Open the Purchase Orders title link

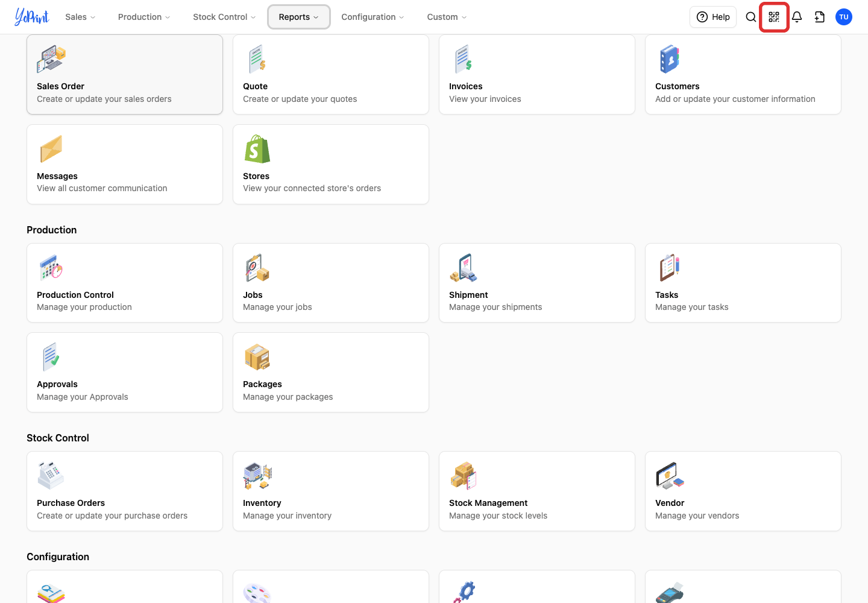point(71,503)
